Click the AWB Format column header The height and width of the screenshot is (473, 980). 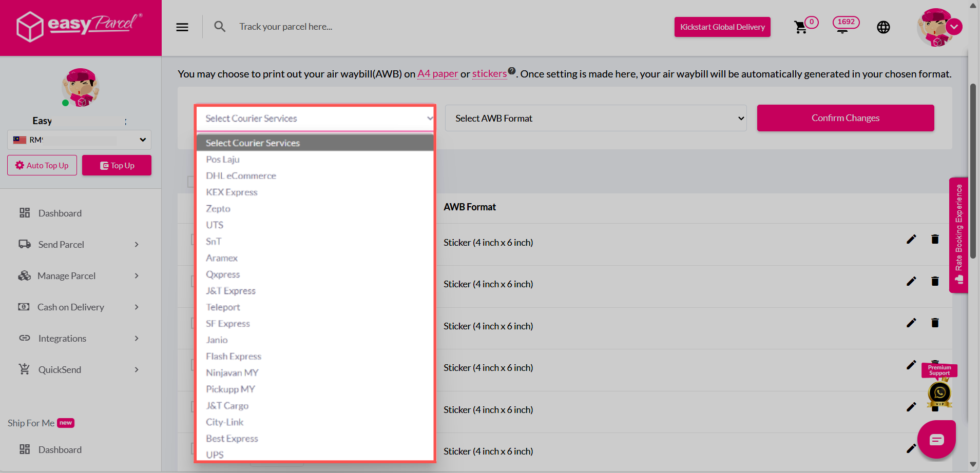470,207
